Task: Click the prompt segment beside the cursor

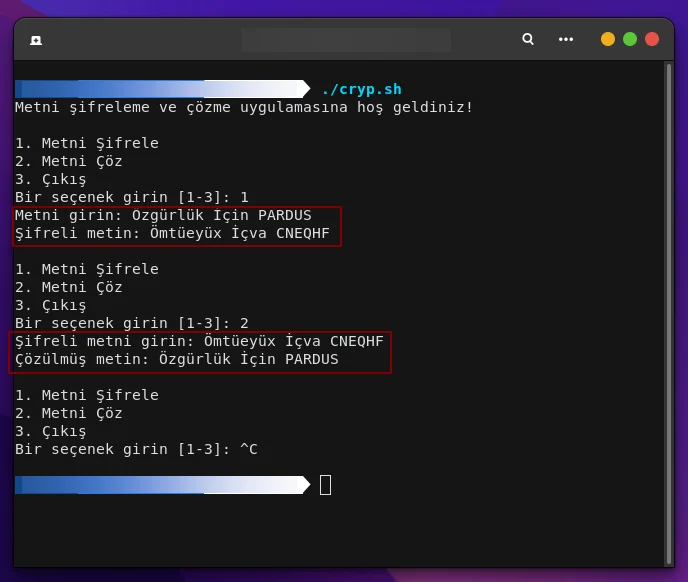Action: pos(162,485)
